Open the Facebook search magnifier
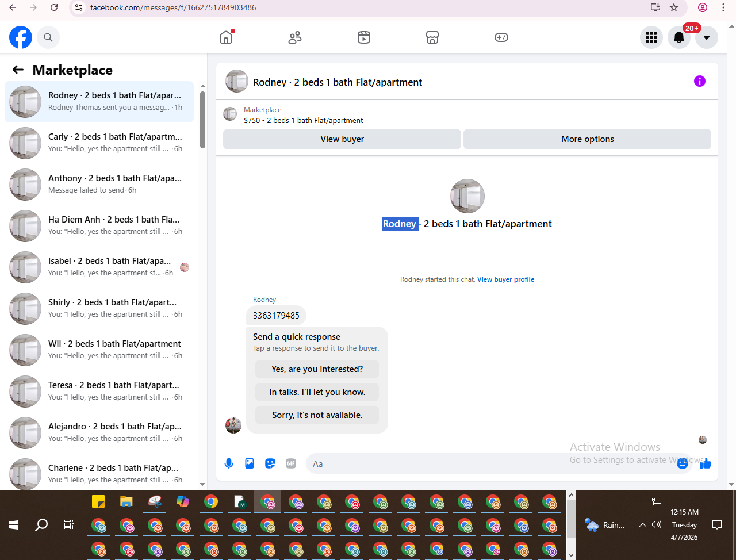 coord(48,37)
